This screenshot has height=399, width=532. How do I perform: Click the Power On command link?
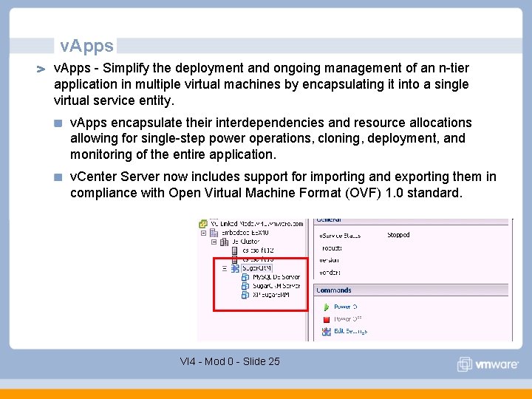pos(345,307)
